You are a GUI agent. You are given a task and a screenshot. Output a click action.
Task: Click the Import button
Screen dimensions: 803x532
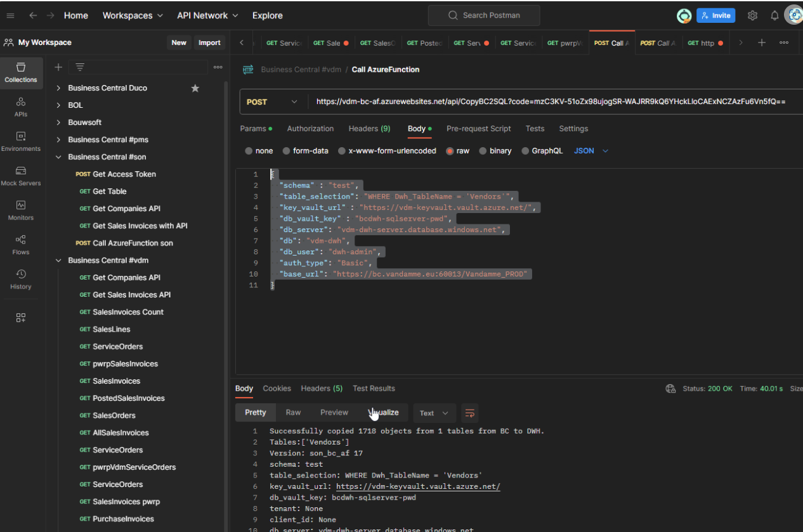click(x=209, y=42)
